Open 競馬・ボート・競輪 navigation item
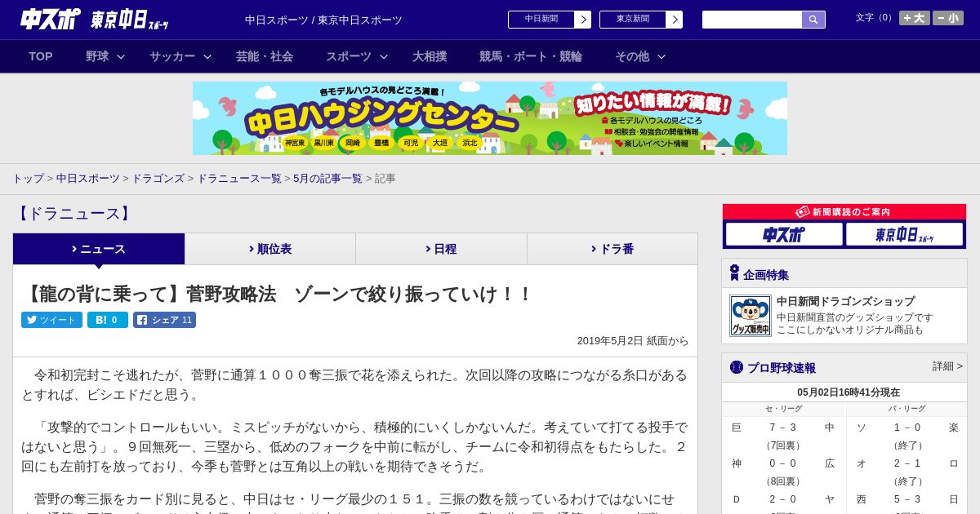Screen dimensions: 980x514 [531, 56]
